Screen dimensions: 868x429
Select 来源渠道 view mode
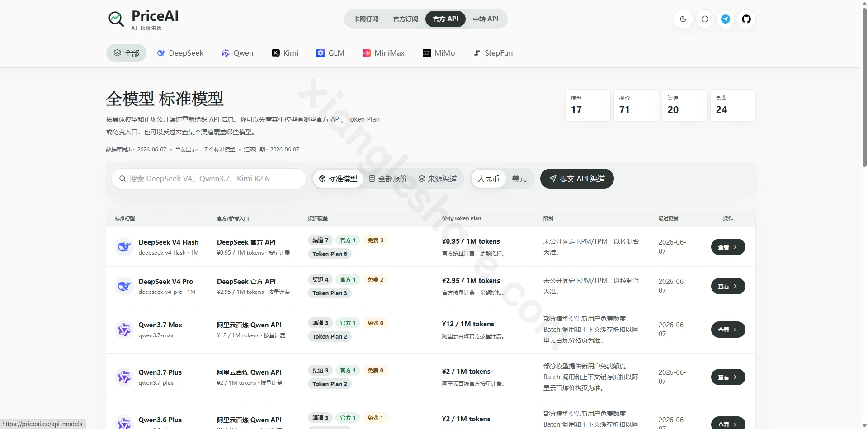(438, 179)
